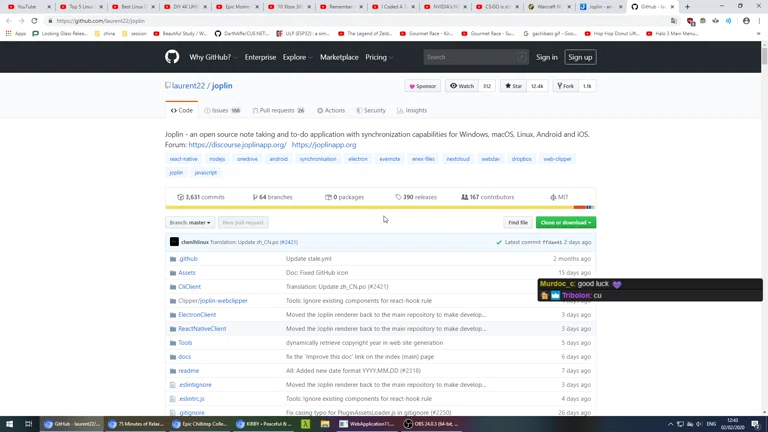Open the discourse.joplinapp.org forum link

click(238, 145)
